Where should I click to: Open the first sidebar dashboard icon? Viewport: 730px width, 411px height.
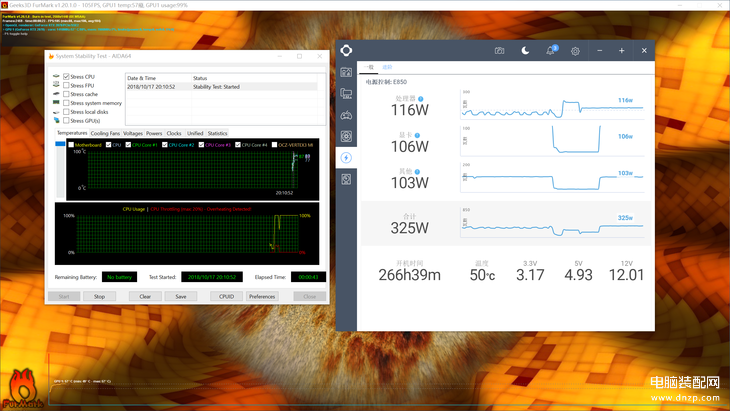click(346, 72)
